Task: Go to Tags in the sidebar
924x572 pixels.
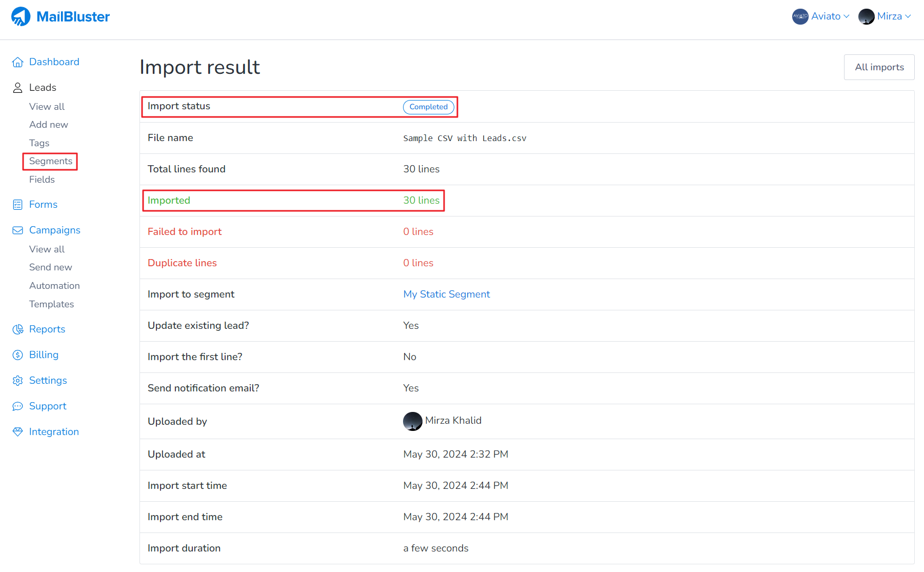Action: 39,143
